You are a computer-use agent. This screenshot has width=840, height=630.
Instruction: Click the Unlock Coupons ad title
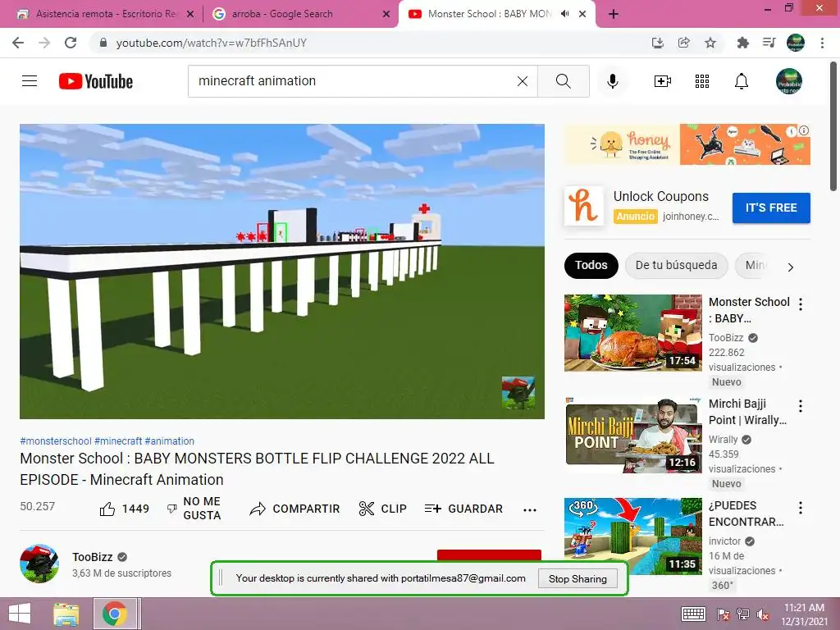pos(660,197)
